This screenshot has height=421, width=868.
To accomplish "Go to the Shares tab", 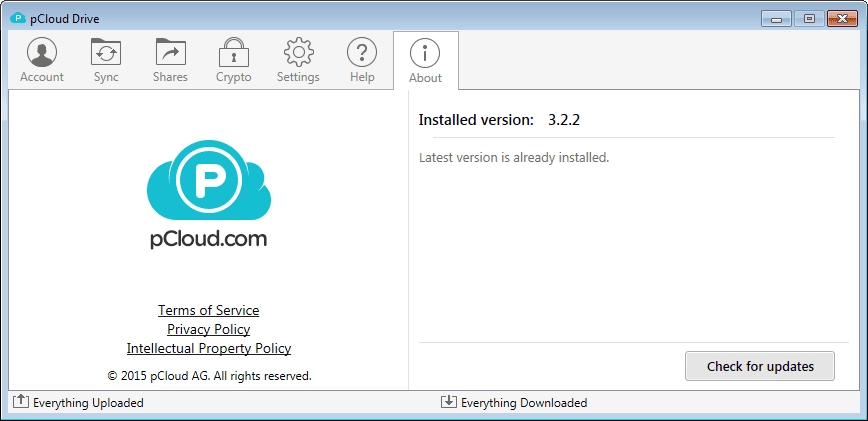I will (170, 60).
